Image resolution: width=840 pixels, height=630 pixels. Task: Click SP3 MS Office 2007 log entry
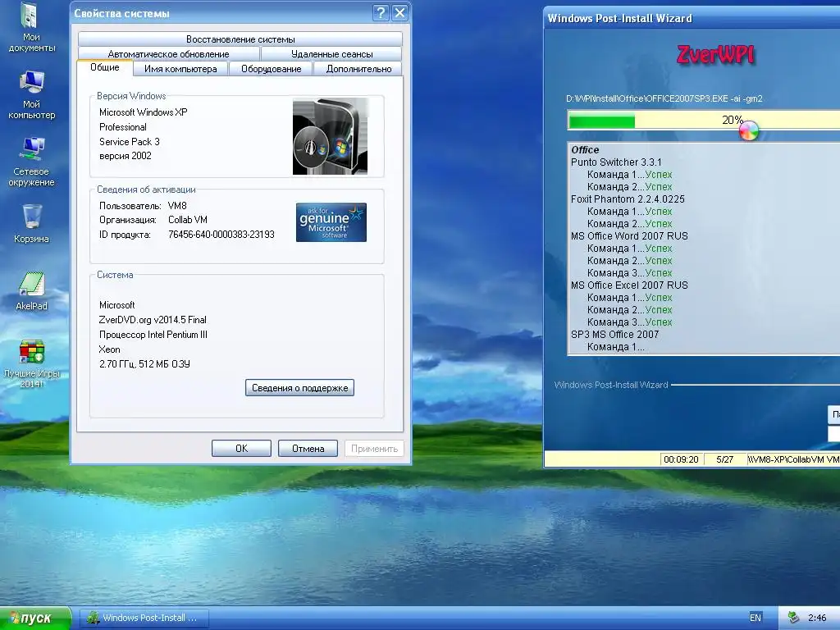(x=614, y=335)
